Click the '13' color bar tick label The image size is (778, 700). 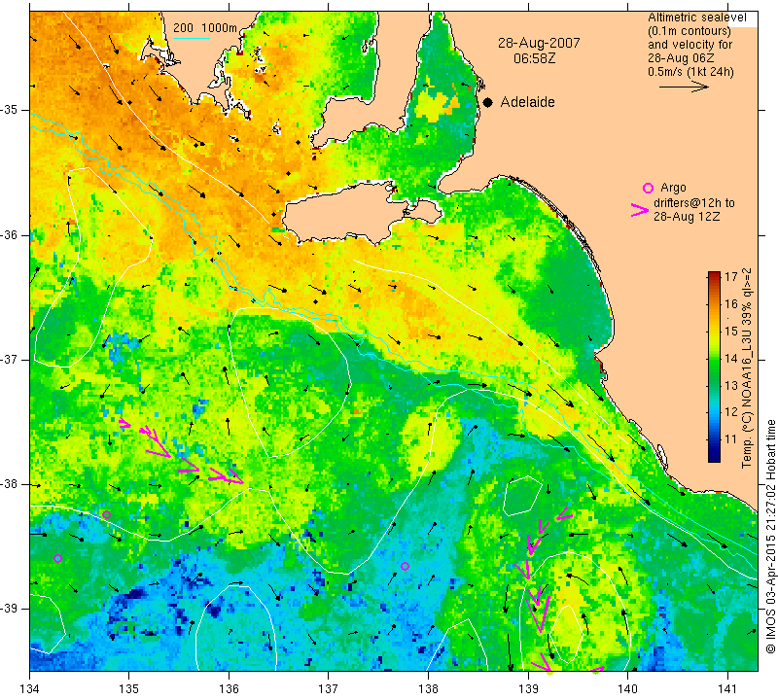(730, 385)
